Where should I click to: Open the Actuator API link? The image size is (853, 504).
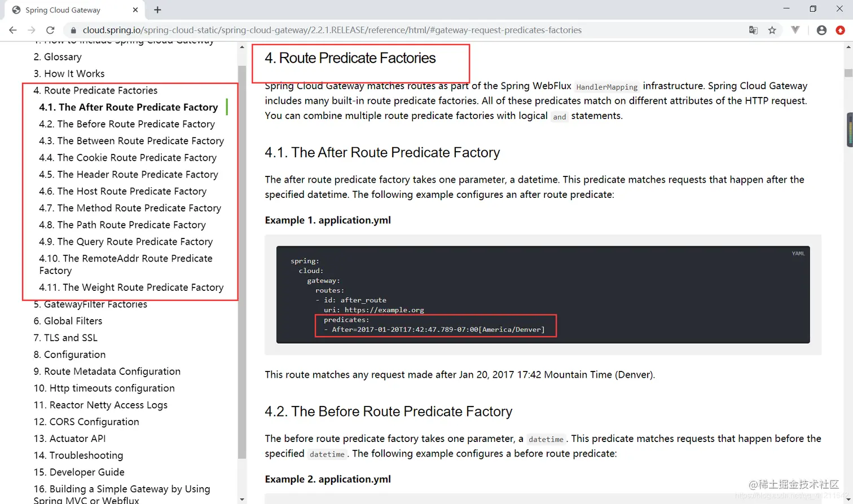69,439
